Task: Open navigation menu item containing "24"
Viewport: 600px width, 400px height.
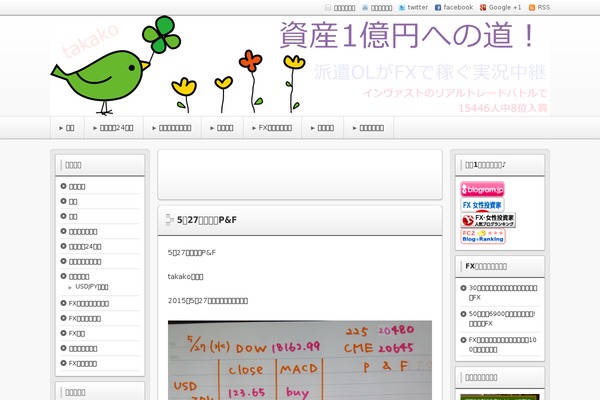Action: pyautogui.click(x=114, y=128)
